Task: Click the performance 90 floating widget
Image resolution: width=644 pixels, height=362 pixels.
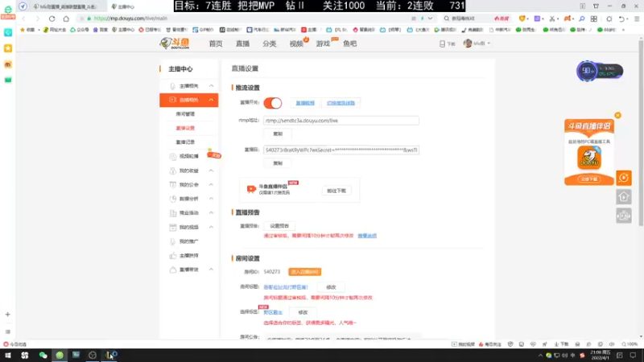Action: 600,71
